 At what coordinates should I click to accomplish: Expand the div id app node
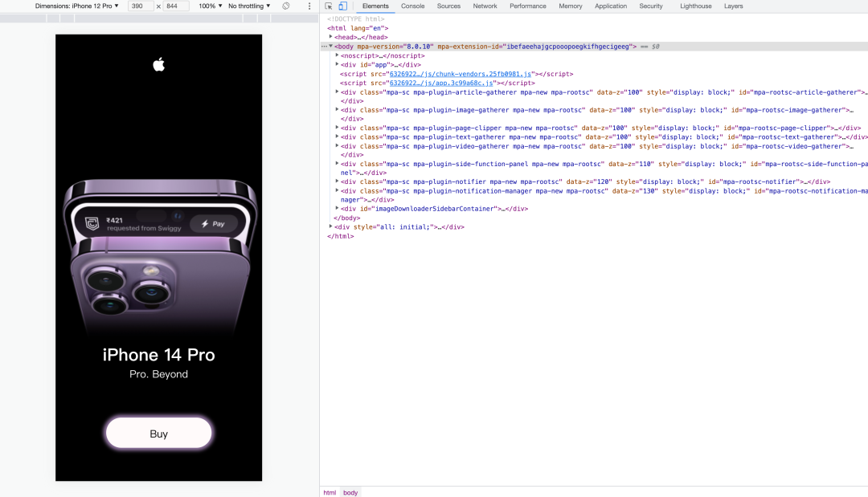[337, 65]
